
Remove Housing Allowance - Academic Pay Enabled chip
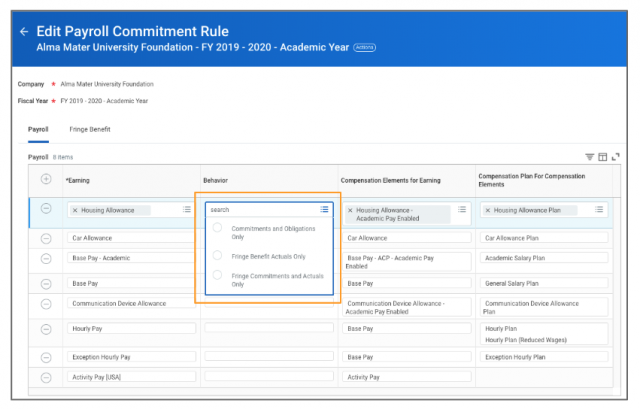[350, 210]
